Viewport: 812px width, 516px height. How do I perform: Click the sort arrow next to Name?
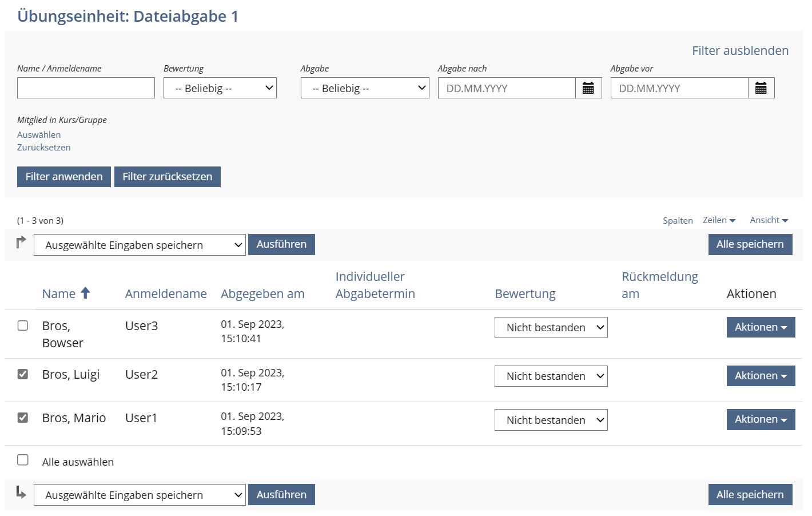click(85, 293)
